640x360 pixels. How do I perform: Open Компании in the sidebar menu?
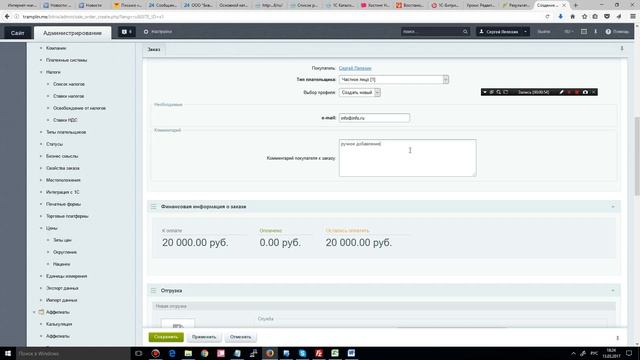tap(56, 48)
